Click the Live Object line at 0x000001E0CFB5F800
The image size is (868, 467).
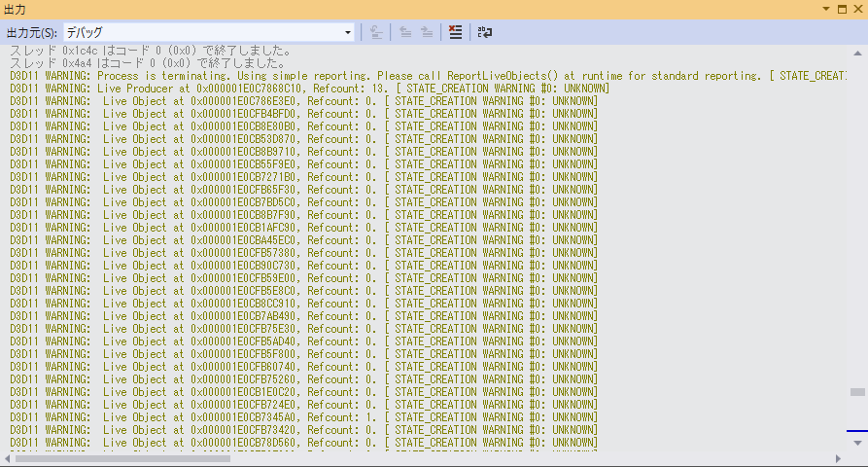click(304, 354)
